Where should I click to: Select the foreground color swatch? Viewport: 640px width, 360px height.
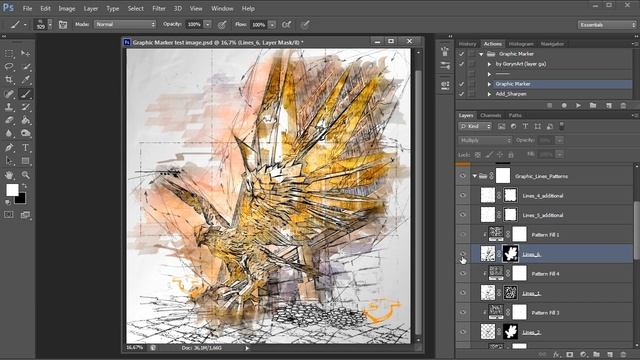[x=12, y=190]
